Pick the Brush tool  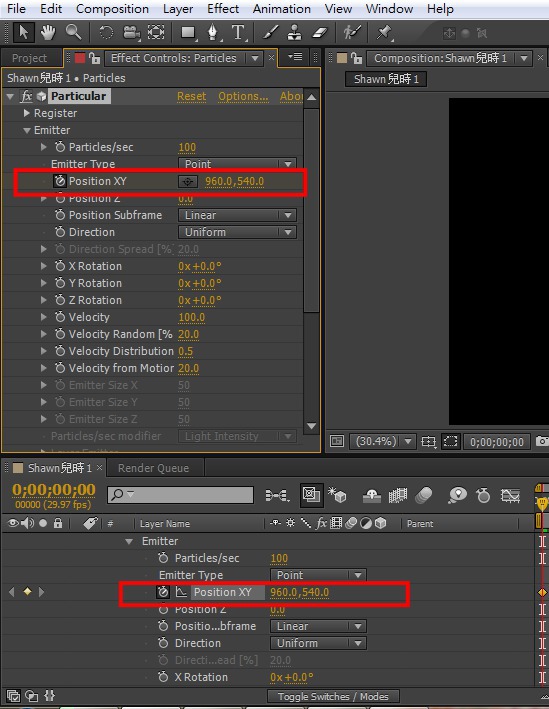[270, 33]
